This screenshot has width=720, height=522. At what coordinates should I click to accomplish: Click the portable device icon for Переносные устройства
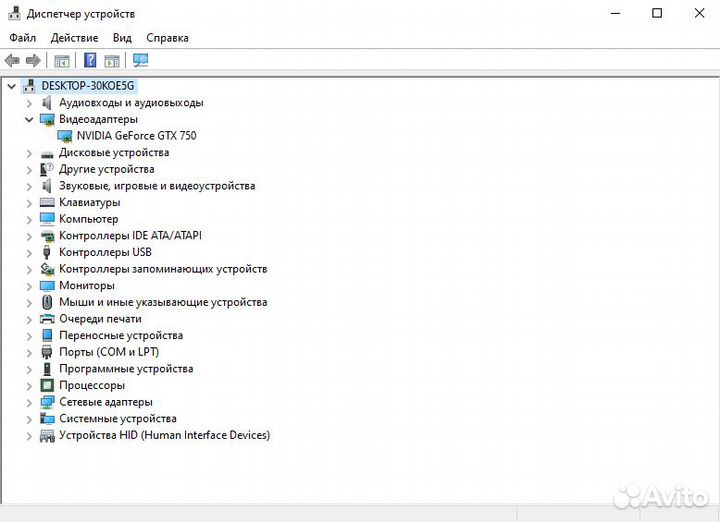[47, 335]
